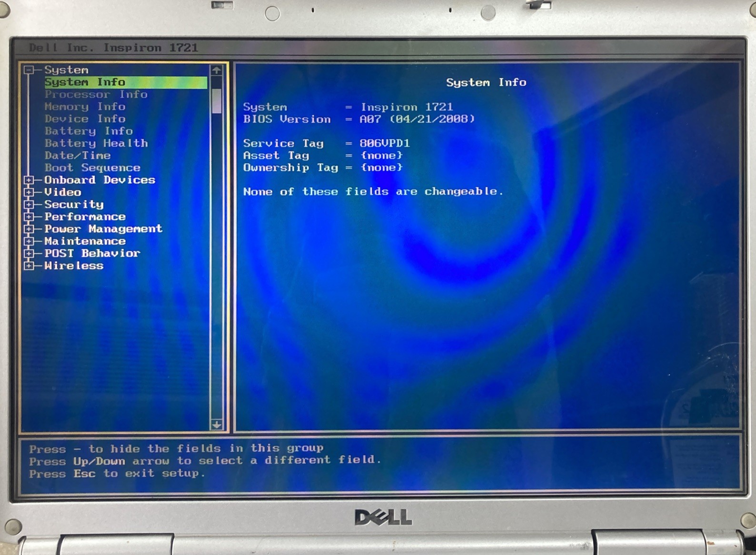Screen dimensions: 756x555
Task: Expand the Maintenance group
Action: click(29, 241)
